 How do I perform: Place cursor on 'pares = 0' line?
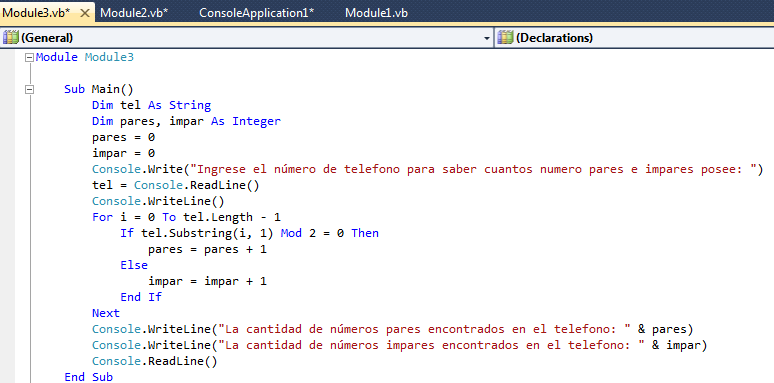tap(123, 137)
